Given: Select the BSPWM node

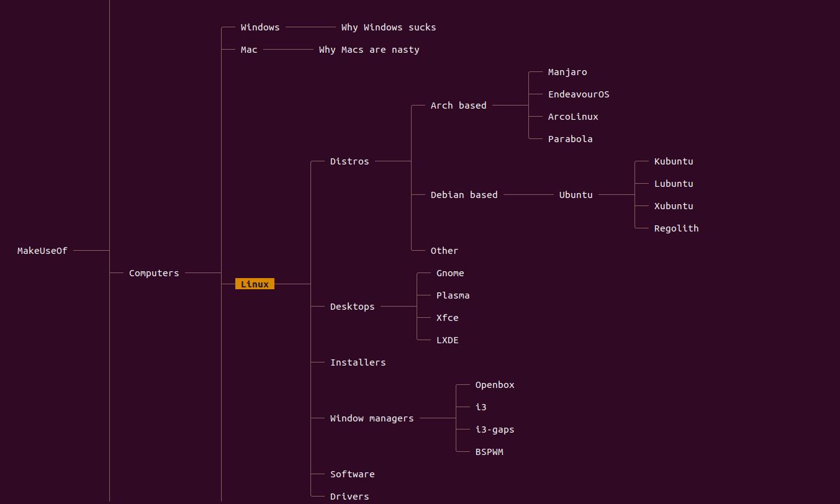Looking at the screenshot, I should (489, 452).
